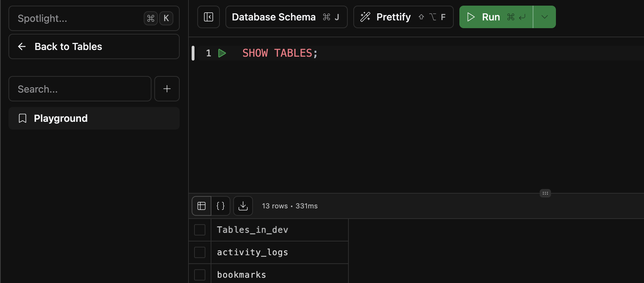Select the activity_logs cell
Screen dimensions: 644x283
click(280, 252)
